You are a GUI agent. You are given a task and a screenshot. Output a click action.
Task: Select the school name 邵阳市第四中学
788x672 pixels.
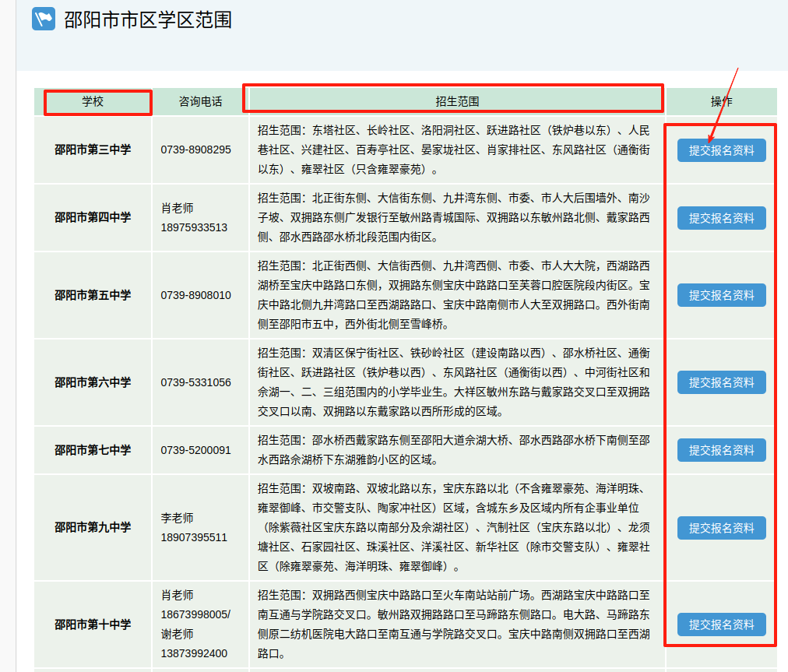pyautogui.click(x=93, y=217)
